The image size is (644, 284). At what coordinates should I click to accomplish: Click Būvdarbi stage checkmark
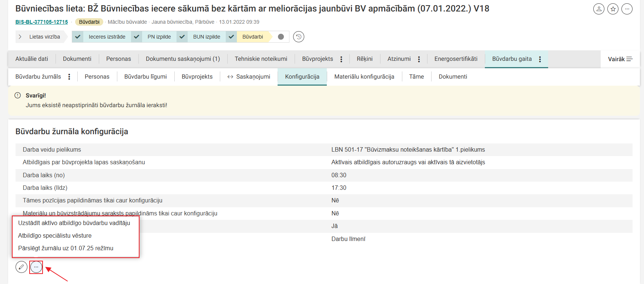pos(231,37)
